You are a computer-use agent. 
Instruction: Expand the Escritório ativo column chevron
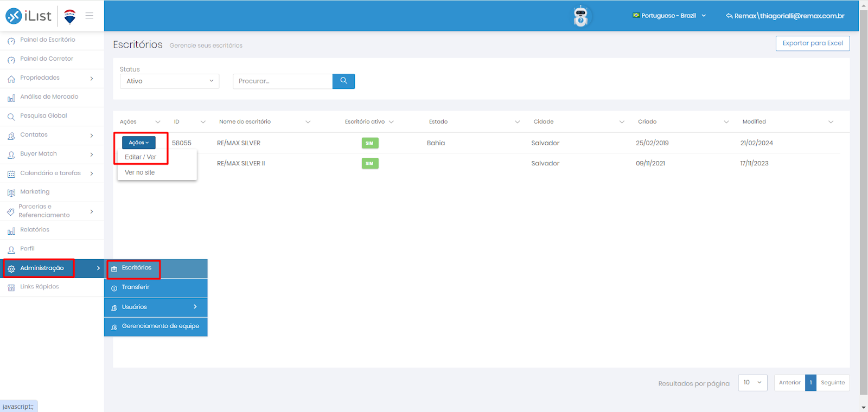click(x=391, y=122)
